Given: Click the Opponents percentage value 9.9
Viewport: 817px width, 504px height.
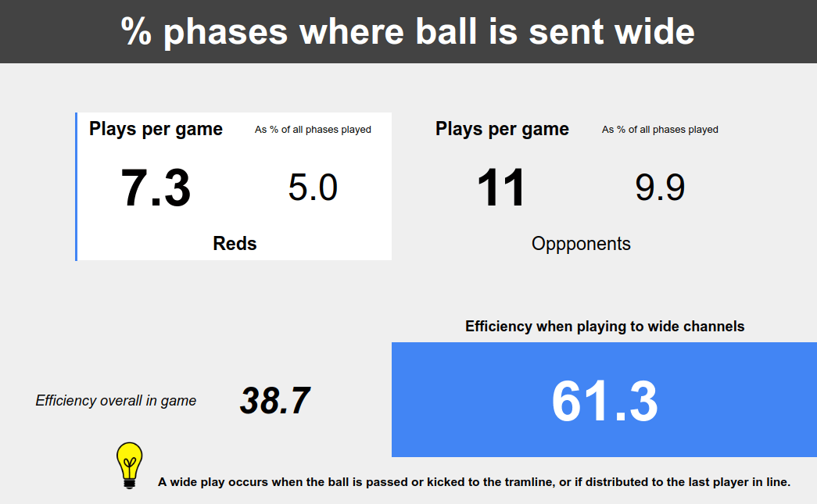Looking at the screenshot, I should pos(660,188).
